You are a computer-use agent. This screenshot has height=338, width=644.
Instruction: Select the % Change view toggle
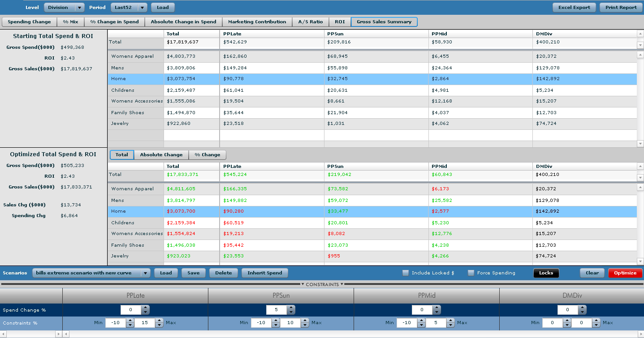(x=207, y=154)
